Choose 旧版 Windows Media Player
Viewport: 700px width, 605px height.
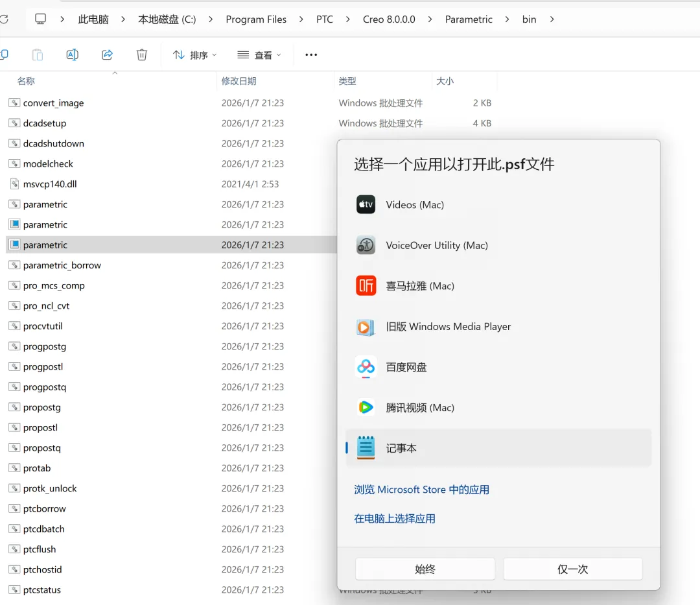pyautogui.click(x=498, y=326)
